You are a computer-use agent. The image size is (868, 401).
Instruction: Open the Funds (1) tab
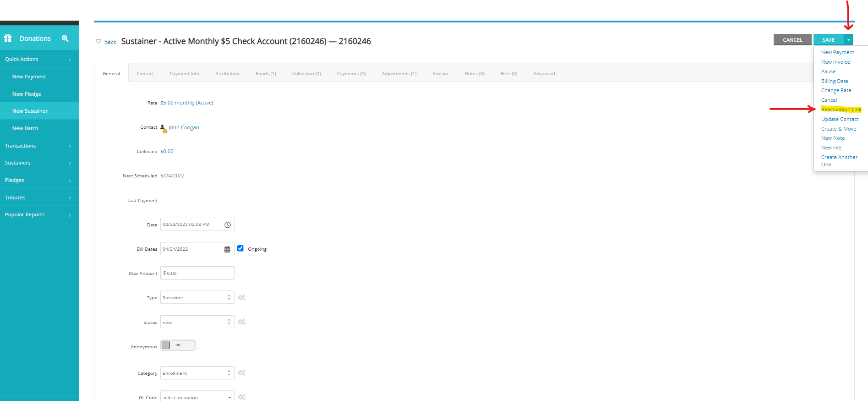click(266, 73)
